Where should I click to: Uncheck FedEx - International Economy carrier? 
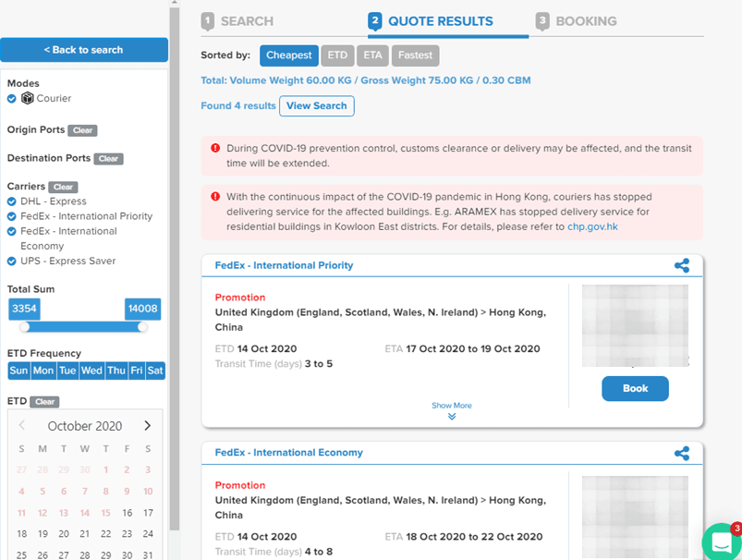(x=12, y=231)
